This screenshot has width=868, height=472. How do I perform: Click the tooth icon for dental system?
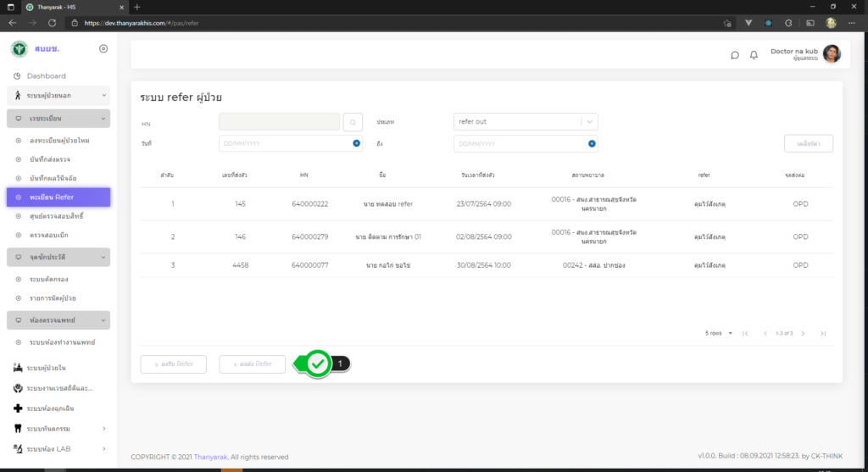[x=18, y=429]
